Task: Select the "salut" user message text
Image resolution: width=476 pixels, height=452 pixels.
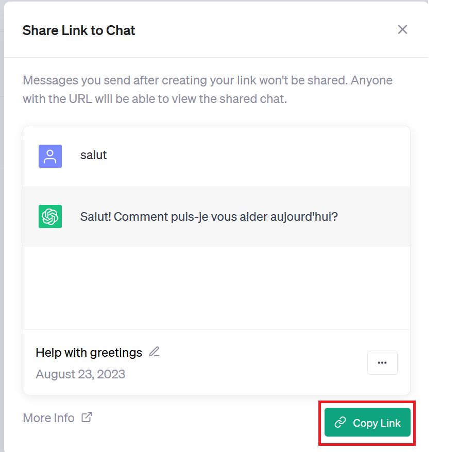Action: [x=94, y=155]
